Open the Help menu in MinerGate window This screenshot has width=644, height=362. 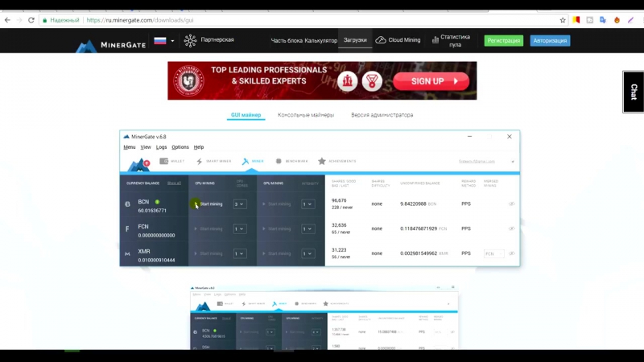click(x=199, y=147)
